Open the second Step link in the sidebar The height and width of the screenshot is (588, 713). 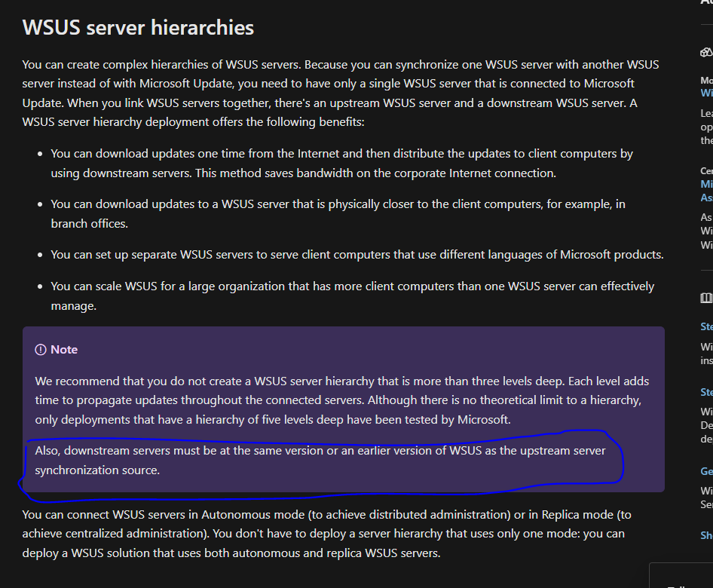tap(706, 391)
